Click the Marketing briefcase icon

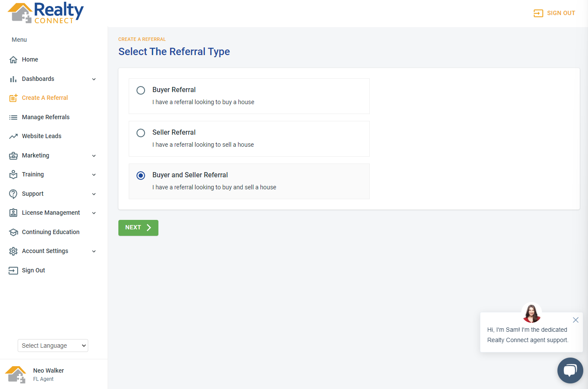13,155
